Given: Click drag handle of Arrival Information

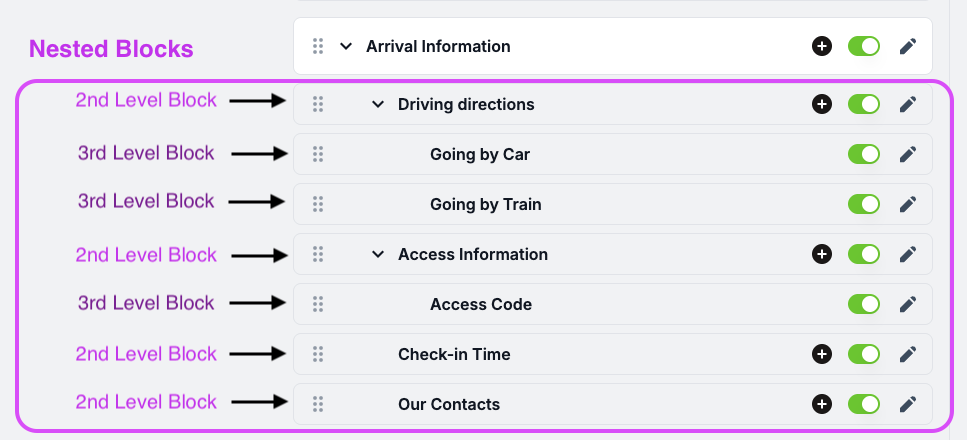Looking at the screenshot, I should (x=318, y=46).
